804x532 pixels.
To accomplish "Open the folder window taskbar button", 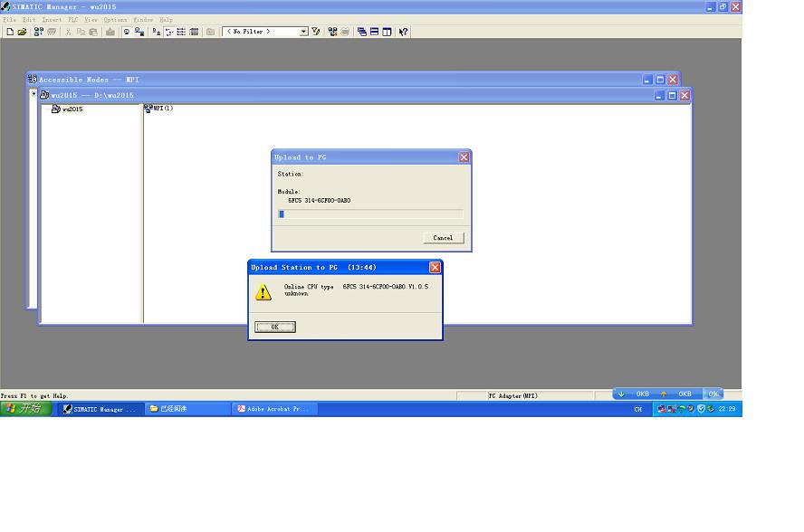I will [x=187, y=409].
